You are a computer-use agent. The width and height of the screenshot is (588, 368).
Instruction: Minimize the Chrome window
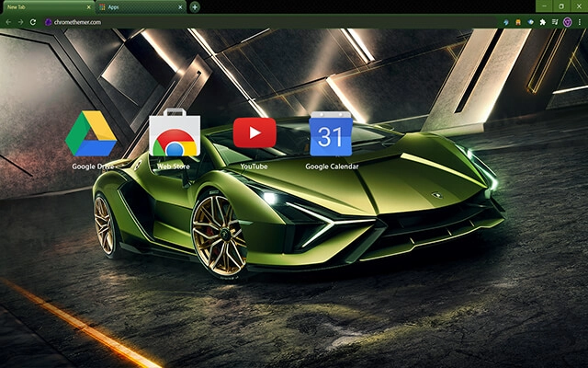click(544, 6)
